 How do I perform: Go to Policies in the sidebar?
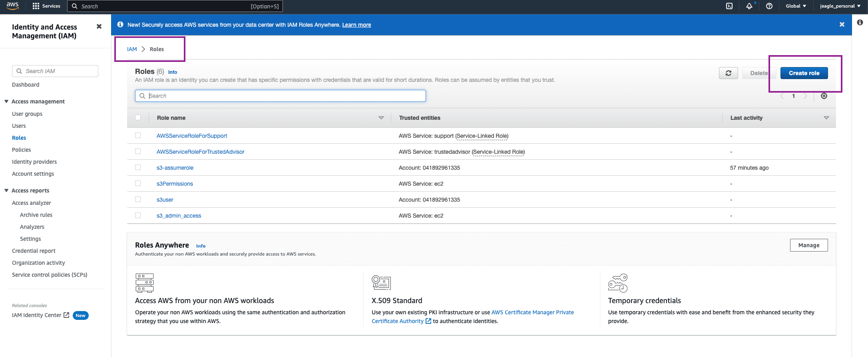(x=22, y=150)
